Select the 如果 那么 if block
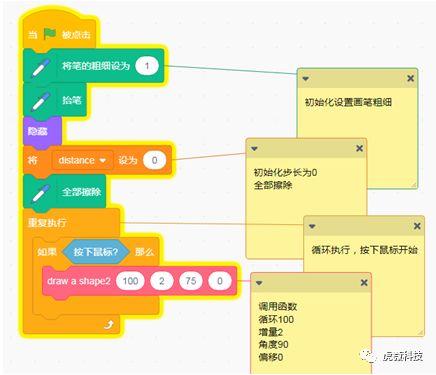 click(x=96, y=251)
